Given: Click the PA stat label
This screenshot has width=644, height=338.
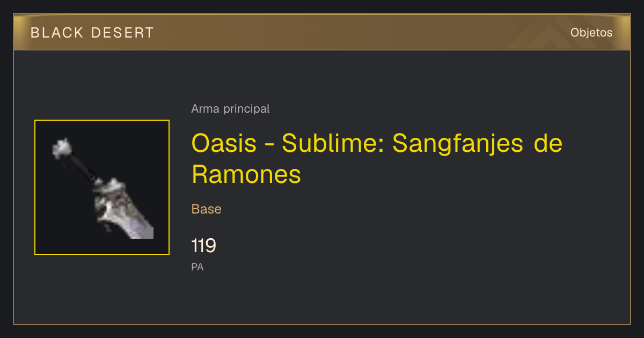Looking at the screenshot, I should click(x=197, y=267).
